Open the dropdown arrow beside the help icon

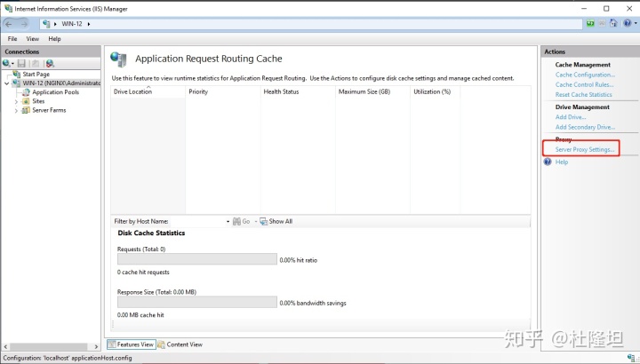coord(636,23)
